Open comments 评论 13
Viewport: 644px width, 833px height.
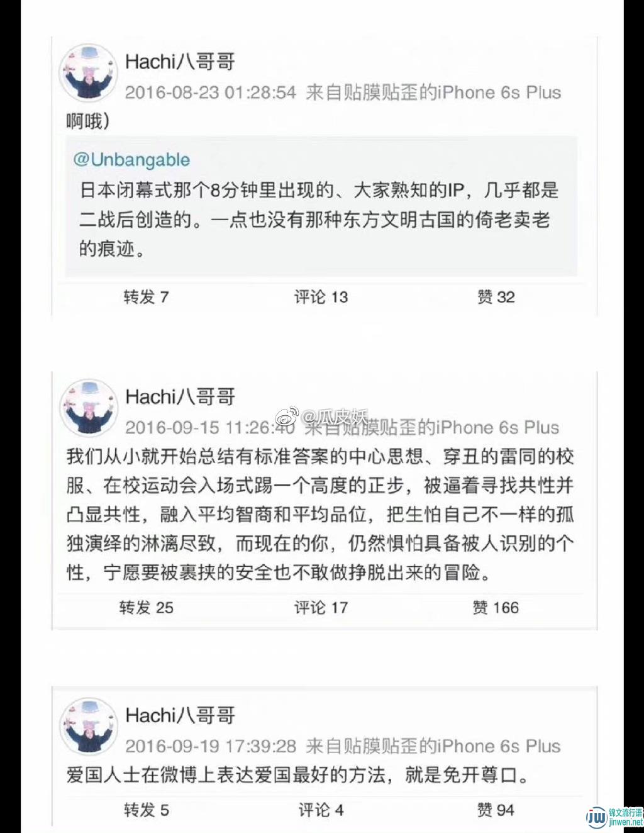[x=321, y=297]
